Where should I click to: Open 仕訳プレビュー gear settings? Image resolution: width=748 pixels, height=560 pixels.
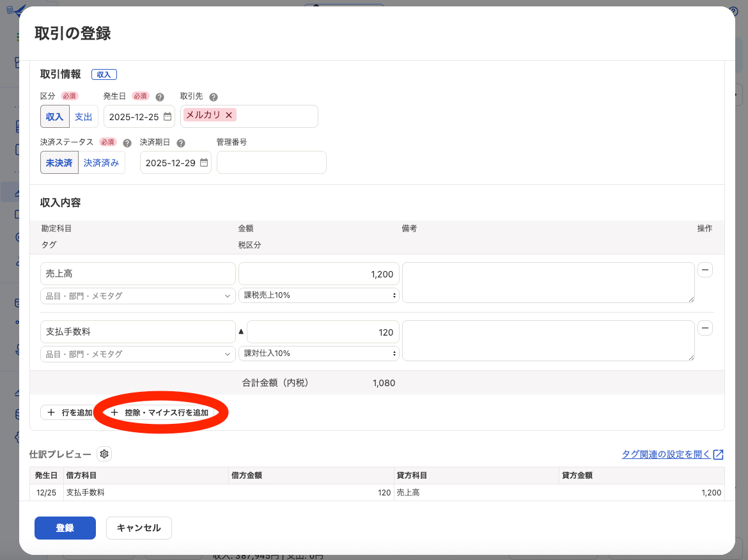point(104,454)
